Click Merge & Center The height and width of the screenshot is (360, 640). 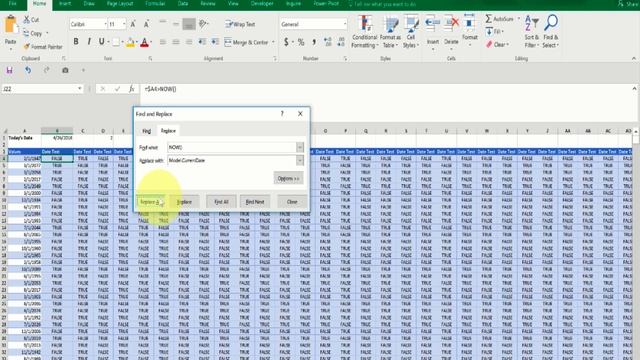(247, 42)
